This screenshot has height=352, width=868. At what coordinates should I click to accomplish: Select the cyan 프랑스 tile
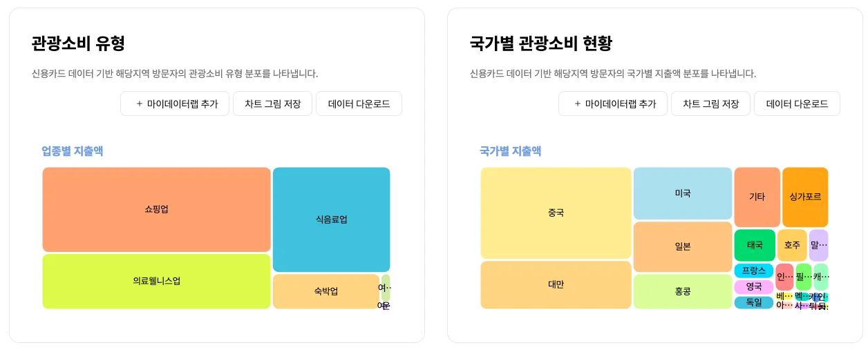pyautogui.click(x=753, y=271)
